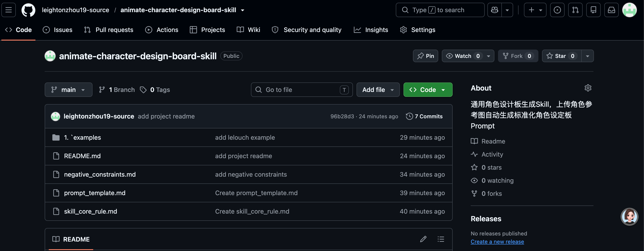Open the main branch selector
Screen dimensions: 644x251
(x=68, y=90)
